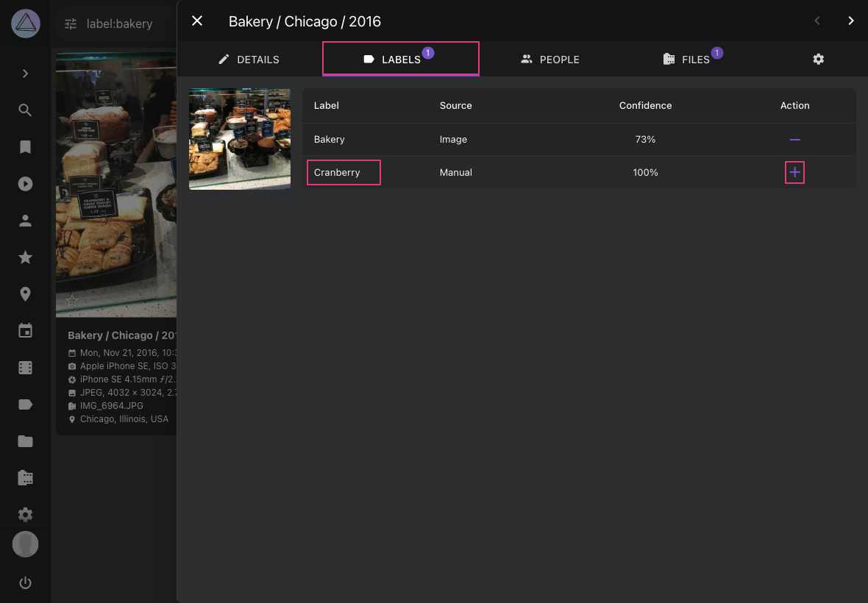Open Library using the archive sidebar icon
The image size is (868, 603).
pyautogui.click(x=25, y=477)
